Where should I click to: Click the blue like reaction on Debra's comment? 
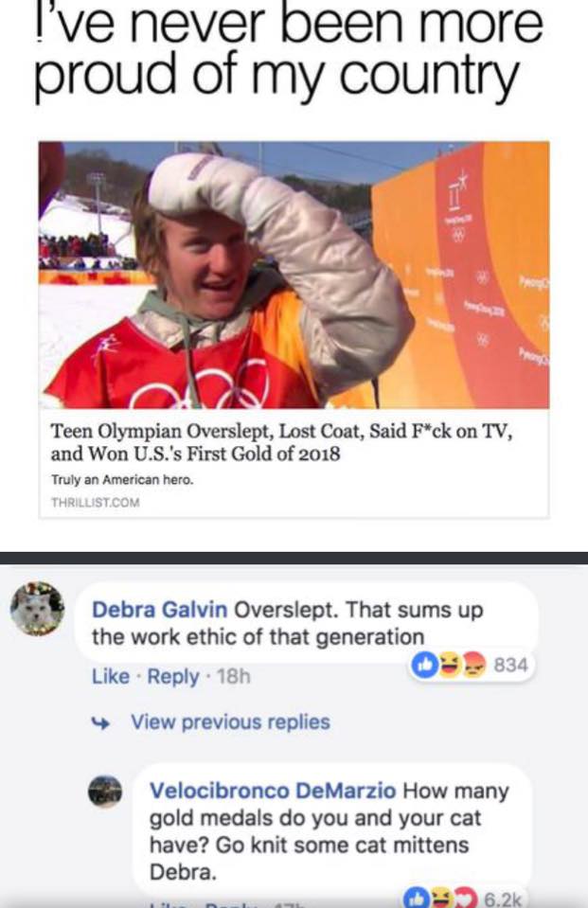pos(423,665)
